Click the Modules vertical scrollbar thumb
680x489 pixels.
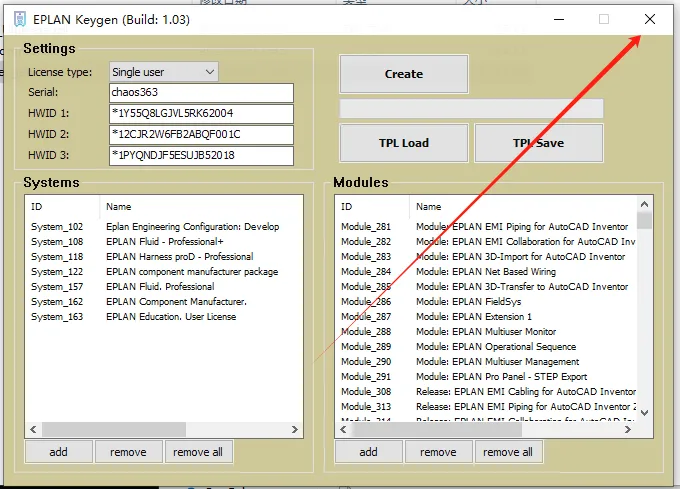[644, 220]
